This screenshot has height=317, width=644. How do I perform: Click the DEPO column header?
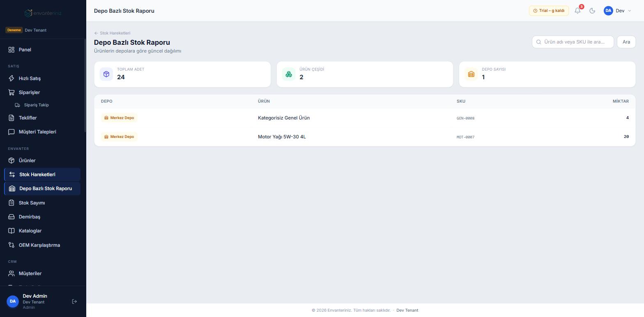click(106, 101)
